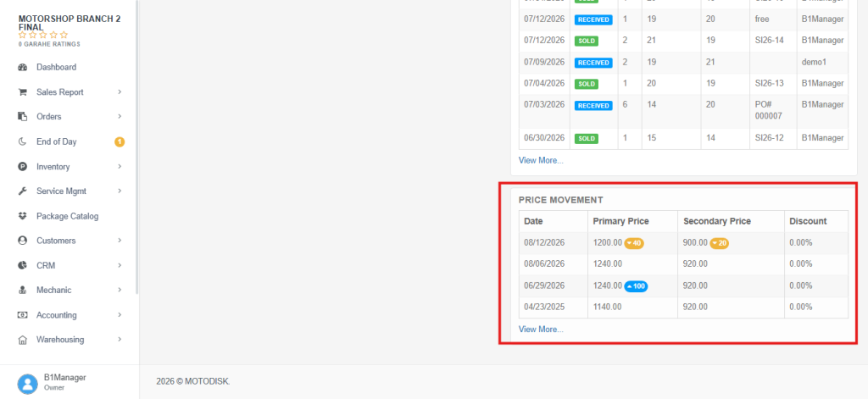Screen dimensions: 868x399
Task: Click the B1Manager user avatar
Action: pyautogui.click(x=28, y=383)
